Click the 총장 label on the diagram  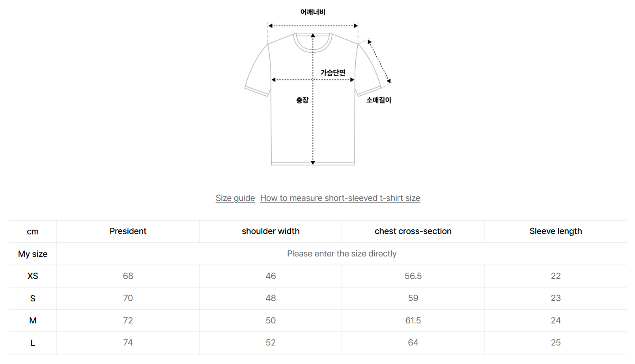[x=302, y=100]
